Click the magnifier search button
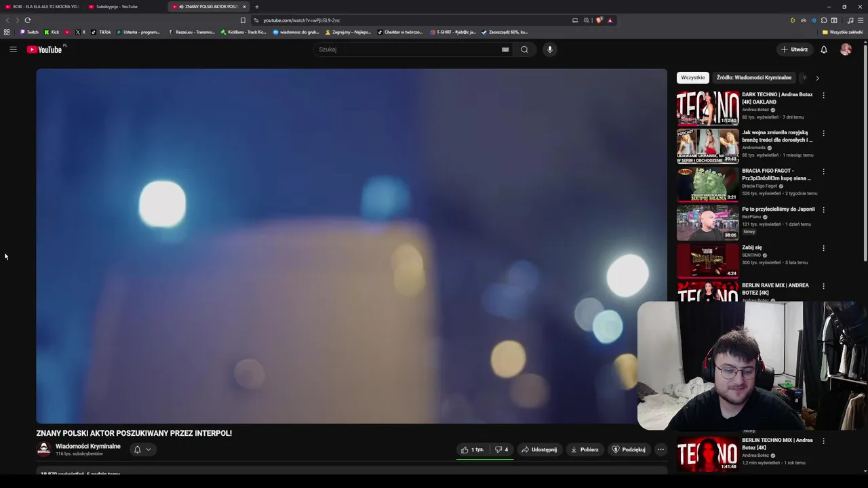The width and height of the screenshot is (868, 488). [x=524, y=49]
